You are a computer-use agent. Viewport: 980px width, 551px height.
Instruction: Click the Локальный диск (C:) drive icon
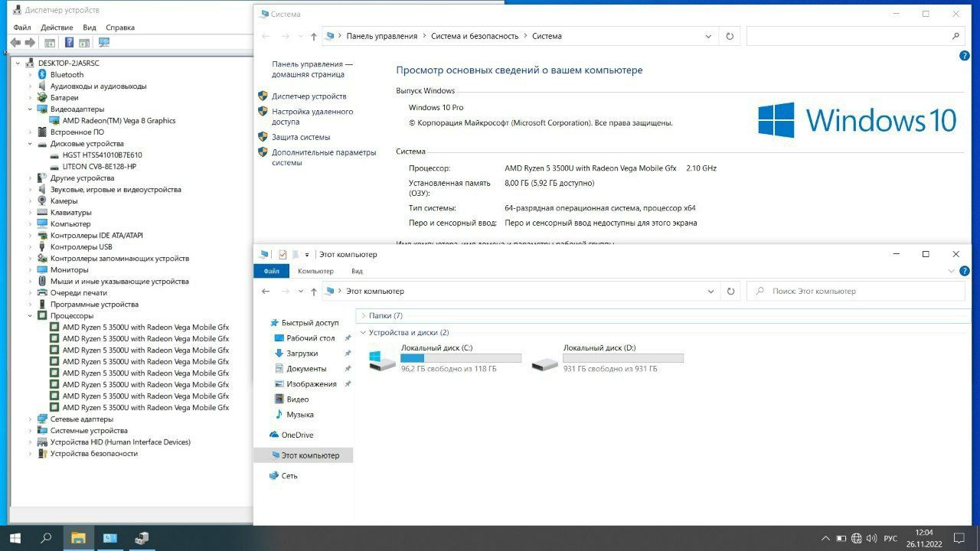click(x=381, y=360)
